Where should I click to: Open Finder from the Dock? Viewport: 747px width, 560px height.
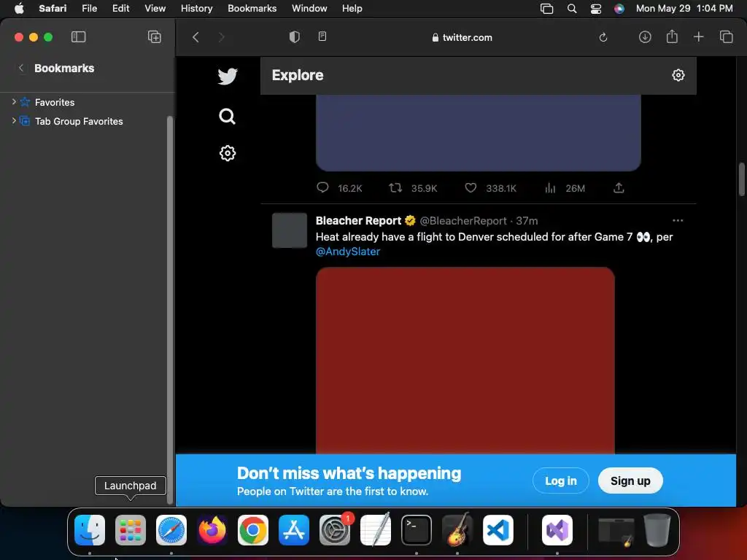point(90,530)
